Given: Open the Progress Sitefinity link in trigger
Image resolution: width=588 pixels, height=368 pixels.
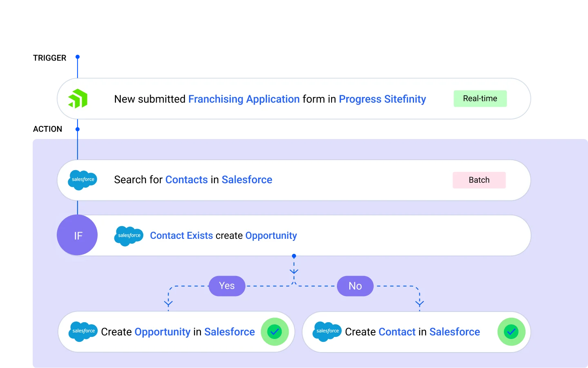Looking at the screenshot, I should tap(382, 99).
